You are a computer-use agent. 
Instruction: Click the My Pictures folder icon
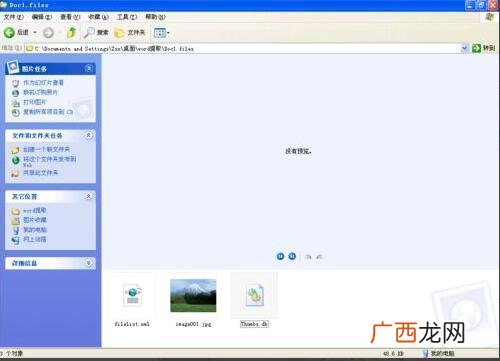[x=15, y=221]
